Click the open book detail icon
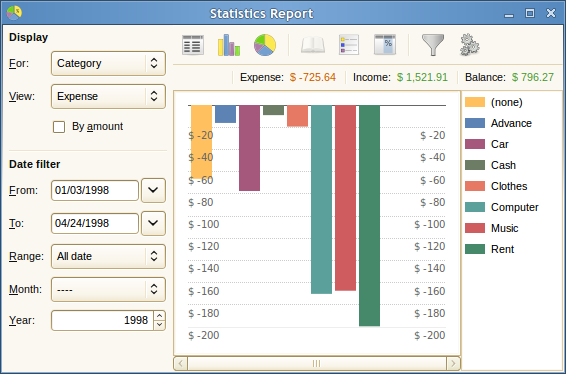Screen dimensions: 566x374 tap(313, 45)
